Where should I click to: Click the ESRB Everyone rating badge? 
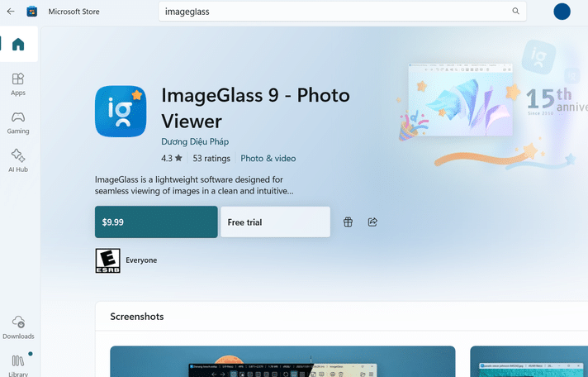coord(107,260)
